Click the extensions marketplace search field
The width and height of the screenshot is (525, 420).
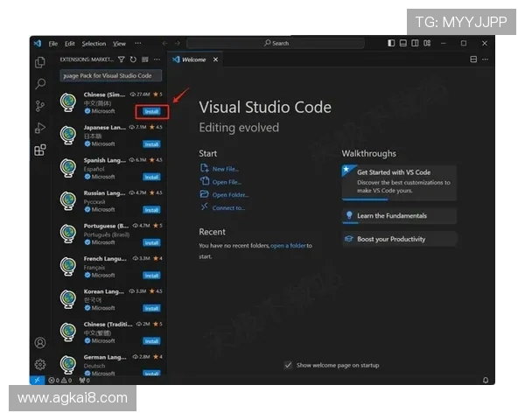pyautogui.click(x=109, y=75)
